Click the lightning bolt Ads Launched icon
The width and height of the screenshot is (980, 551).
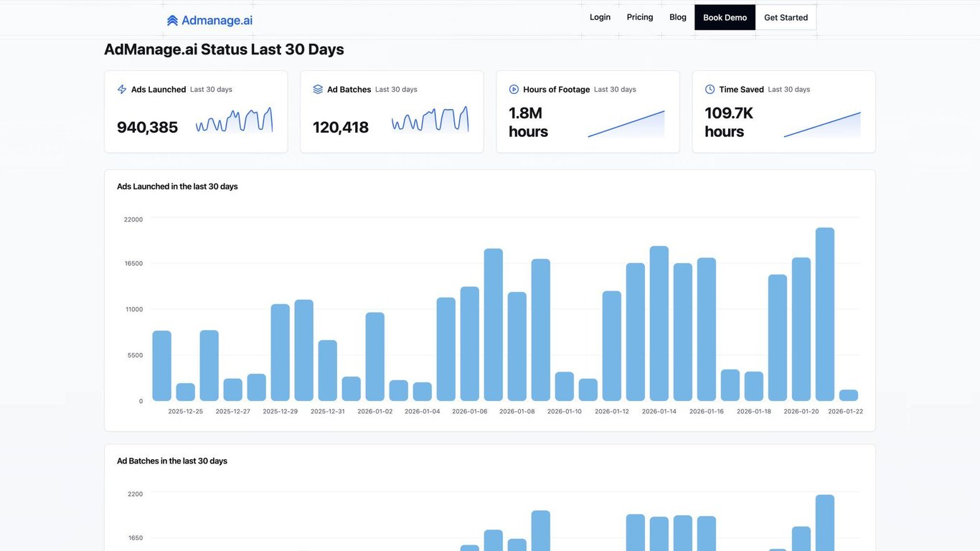pos(122,90)
